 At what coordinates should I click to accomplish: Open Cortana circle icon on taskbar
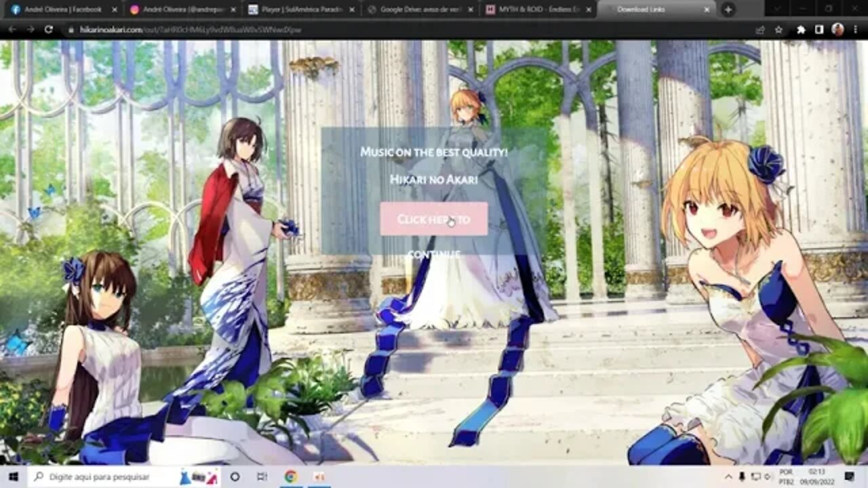point(235,476)
